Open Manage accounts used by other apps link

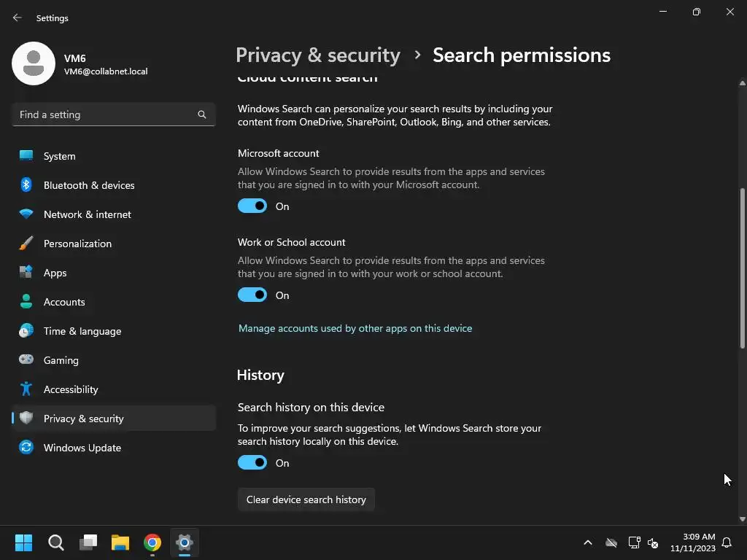click(x=355, y=328)
